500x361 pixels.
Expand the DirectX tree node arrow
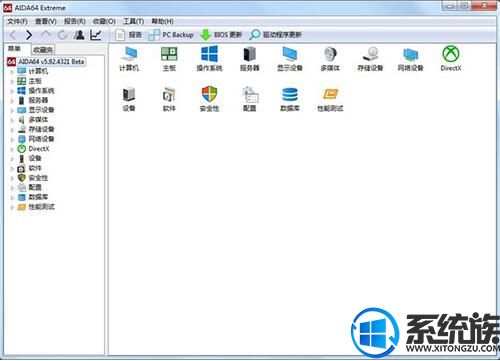(12, 149)
